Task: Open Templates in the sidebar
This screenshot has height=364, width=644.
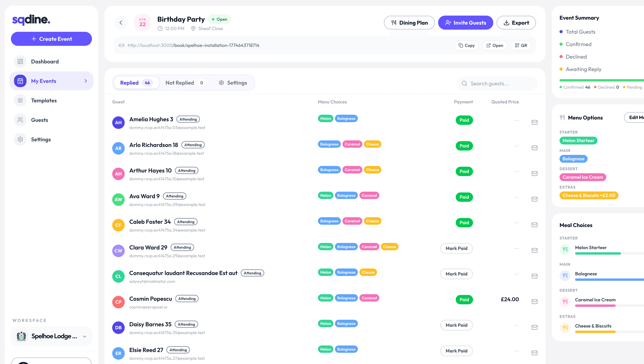Action: pos(44,100)
